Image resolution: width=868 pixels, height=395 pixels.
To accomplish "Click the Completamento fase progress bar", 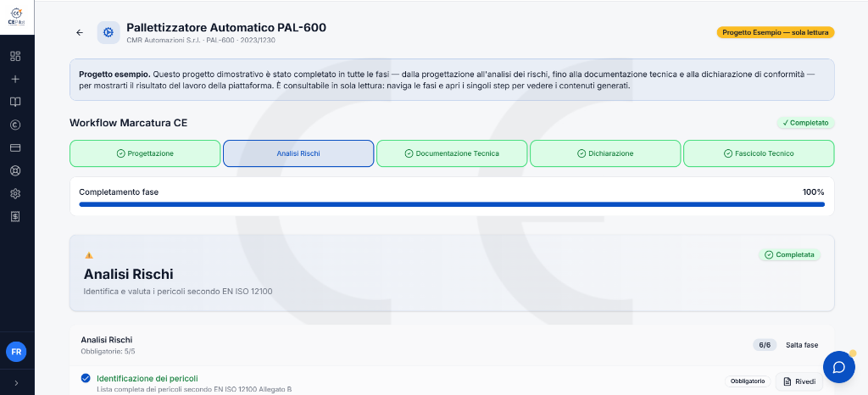I will (452, 204).
